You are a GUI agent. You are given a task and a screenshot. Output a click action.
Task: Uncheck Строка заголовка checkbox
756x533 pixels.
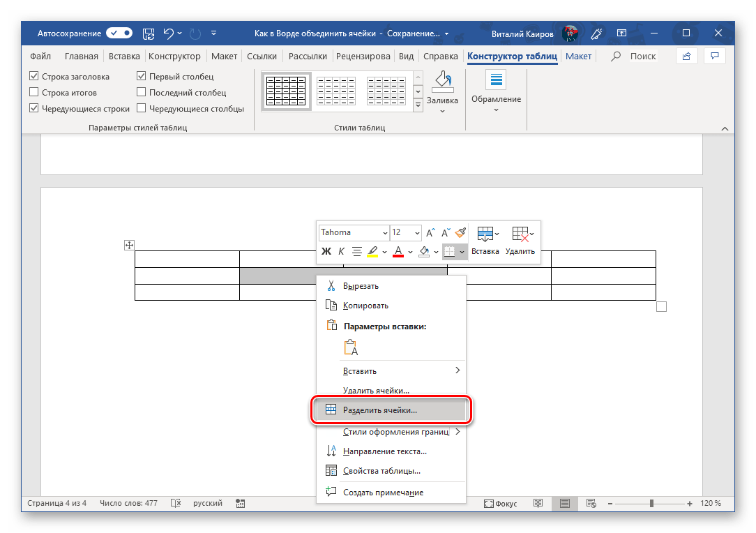[x=33, y=76]
